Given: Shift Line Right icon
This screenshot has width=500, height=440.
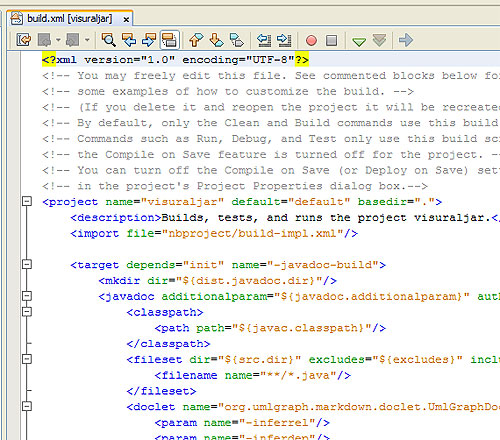Looking at the screenshot, I should tap(284, 40).
